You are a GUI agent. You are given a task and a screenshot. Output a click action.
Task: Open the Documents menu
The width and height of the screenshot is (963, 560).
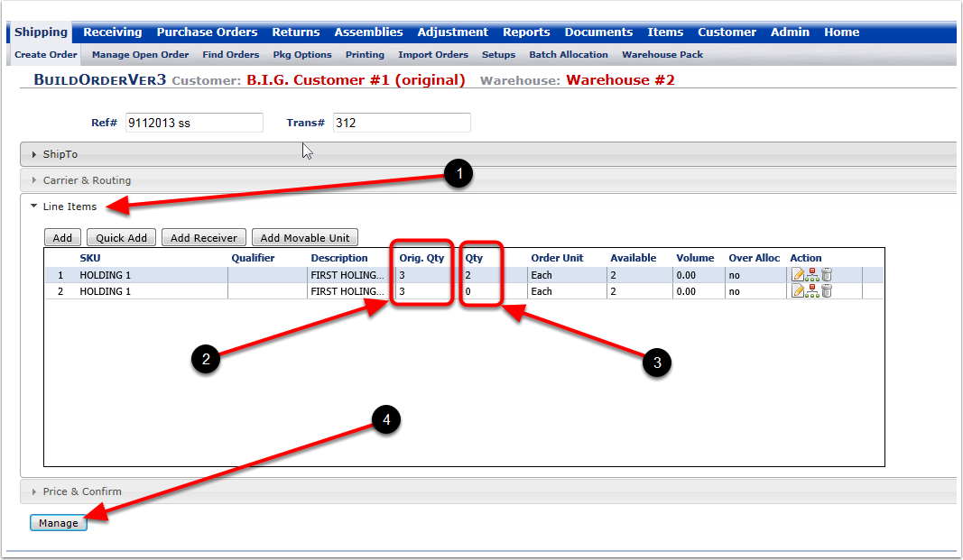pos(598,32)
